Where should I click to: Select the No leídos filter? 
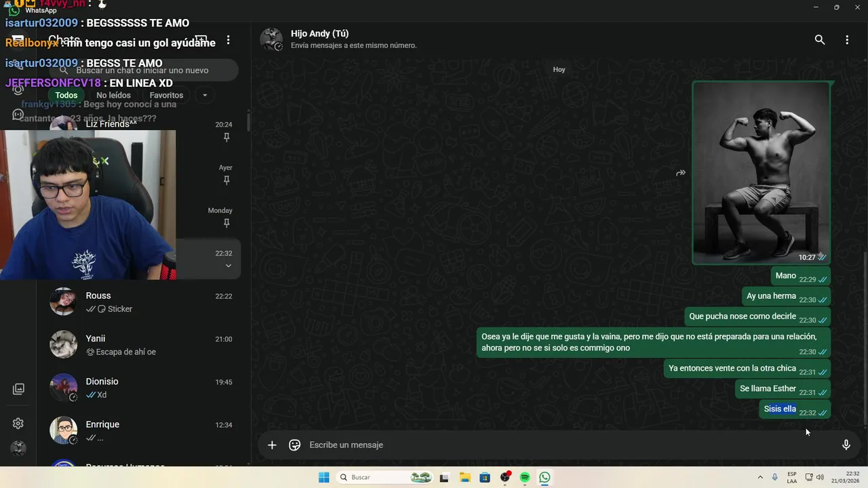click(113, 96)
